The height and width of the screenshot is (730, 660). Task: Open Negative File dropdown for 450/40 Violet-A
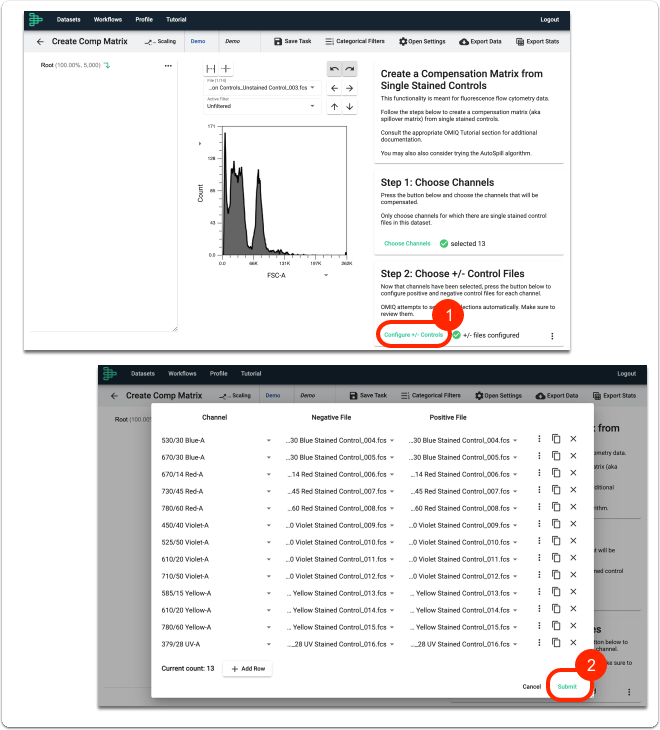coord(340,526)
